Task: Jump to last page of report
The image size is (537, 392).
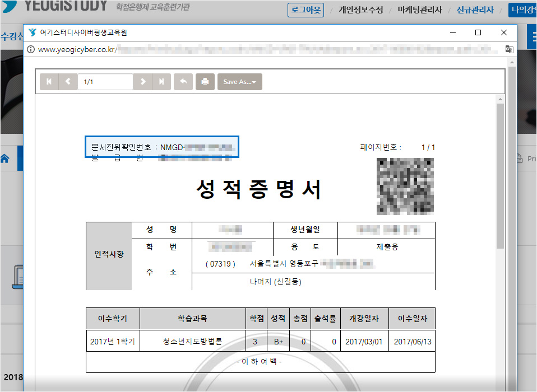Action: click(x=161, y=82)
